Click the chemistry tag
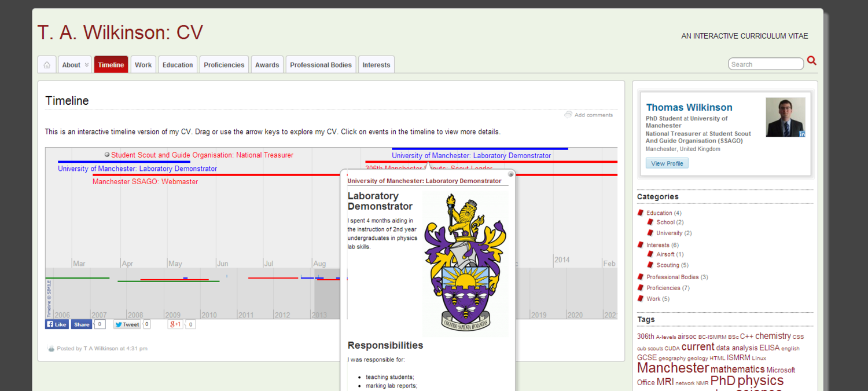Image resolution: width=868 pixels, height=391 pixels. click(773, 336)
